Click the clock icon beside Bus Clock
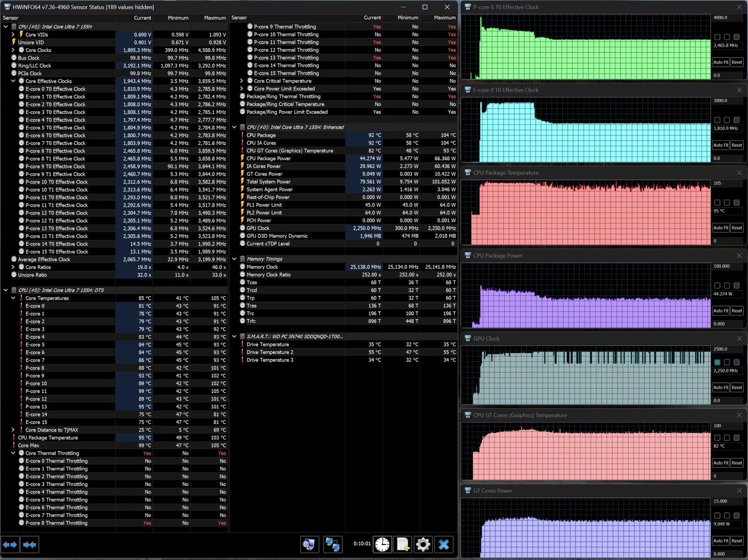Image resolution: width=748 pixels, height=560 pixels. pos(14,58)
